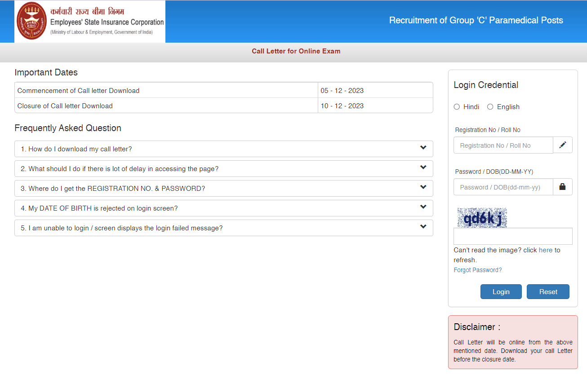Image resolution: width=587 pixels, height=392 pixels.
Task: Open 'How do I download my call letter?' question
Action: [x=80, y=149]
